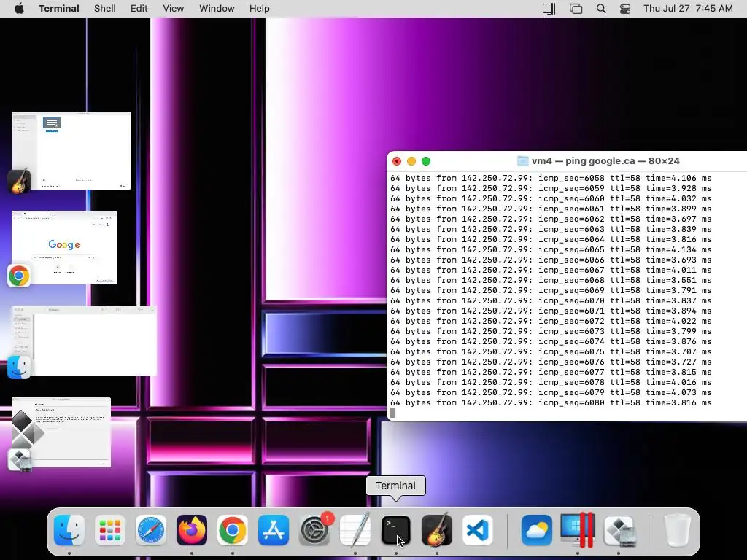Launch Safari from the Dock
Viewport: 747px width, 560px height.
[x=151, y=530]
